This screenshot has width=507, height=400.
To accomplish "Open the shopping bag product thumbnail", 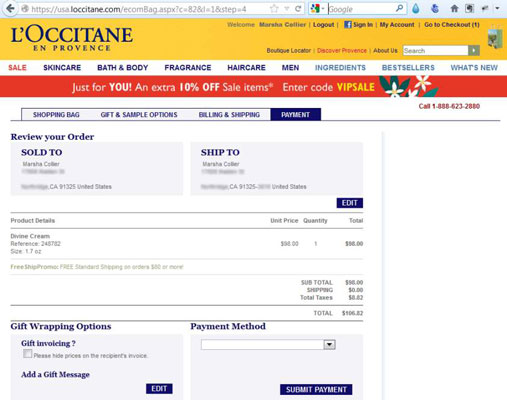I will click(495, 39).
